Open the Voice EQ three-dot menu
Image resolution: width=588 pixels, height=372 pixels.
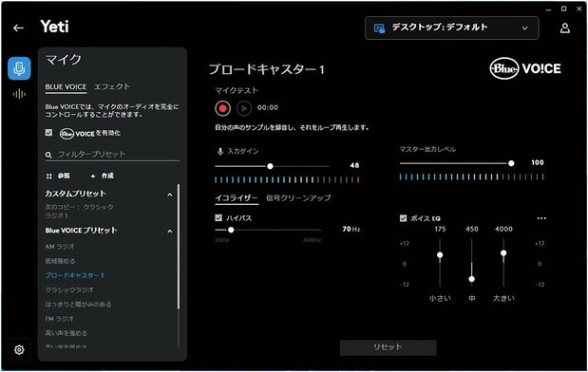pyautogui.click(x=541, y=218)
